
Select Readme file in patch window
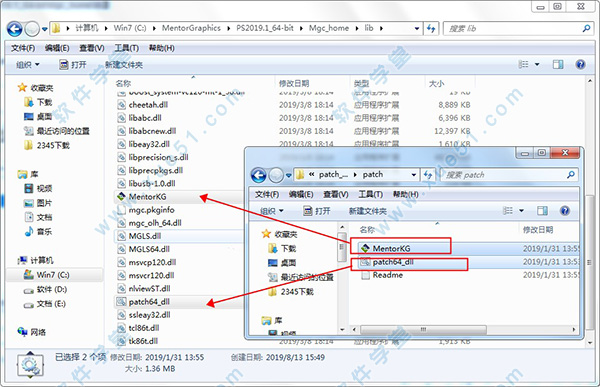click(388, 275)
